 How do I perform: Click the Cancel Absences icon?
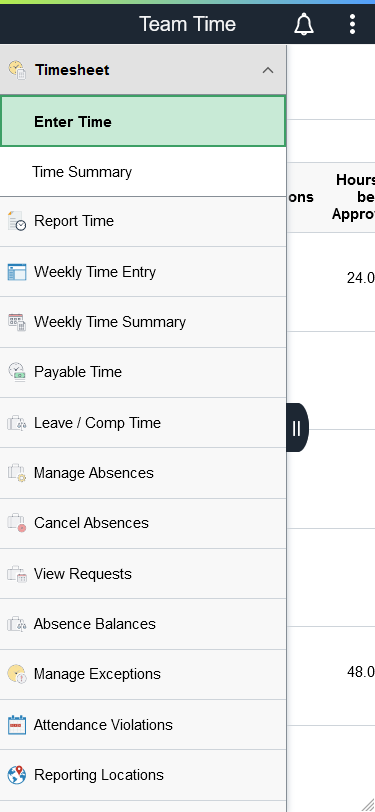17,523
